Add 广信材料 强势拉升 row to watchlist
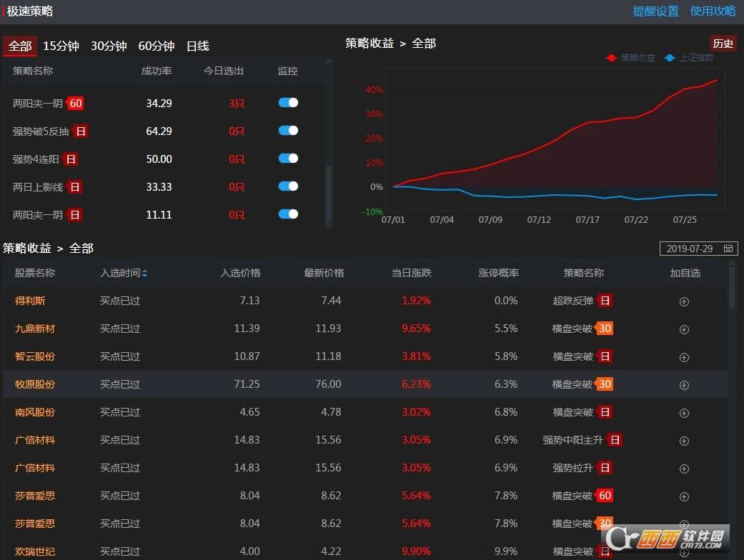The image size is (744, 560). [684, 469]
